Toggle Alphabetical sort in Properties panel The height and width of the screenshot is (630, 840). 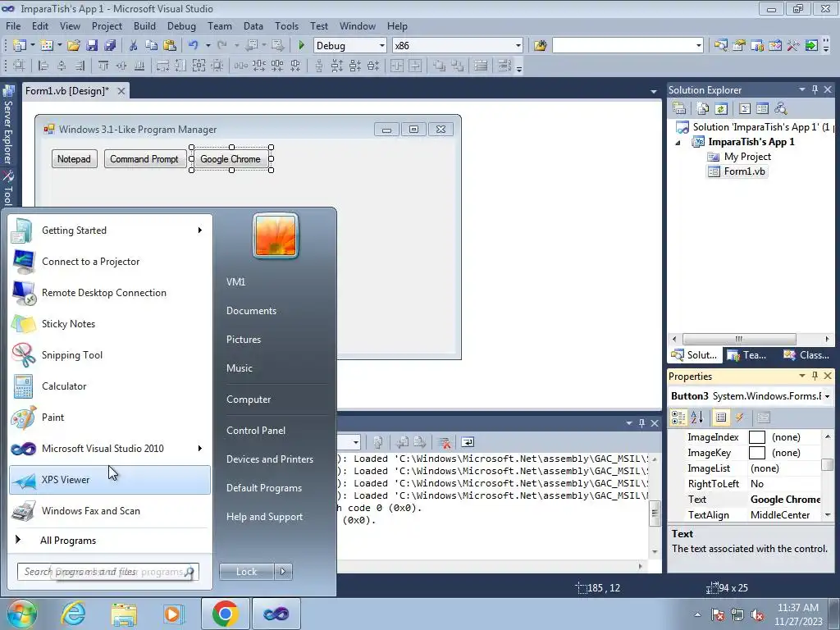(697, 418)
